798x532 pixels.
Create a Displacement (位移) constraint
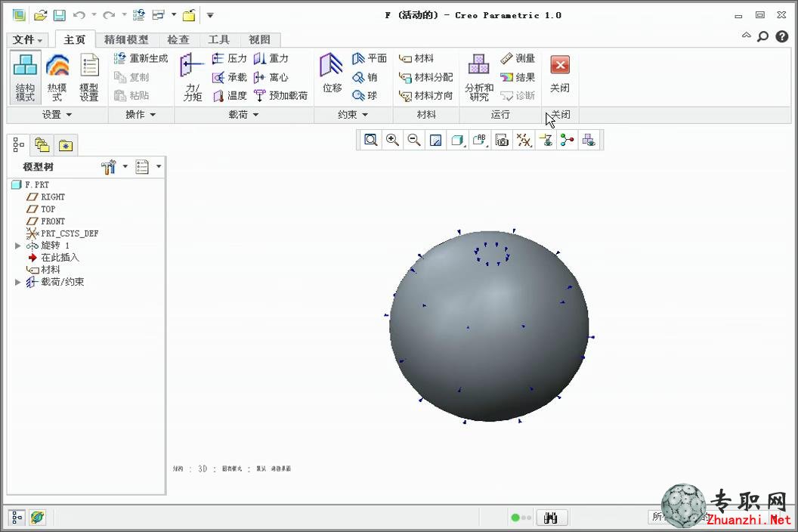point(332,74)
